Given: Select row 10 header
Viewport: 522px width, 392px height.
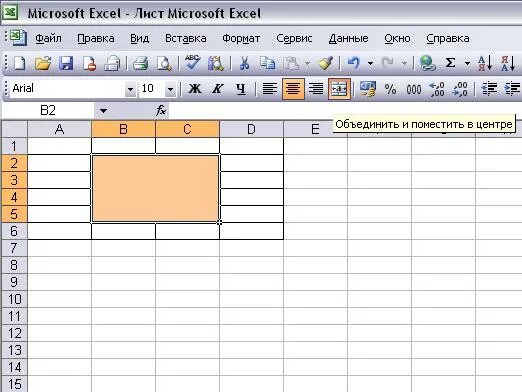Looking at the screenshot, I should 14,299.
